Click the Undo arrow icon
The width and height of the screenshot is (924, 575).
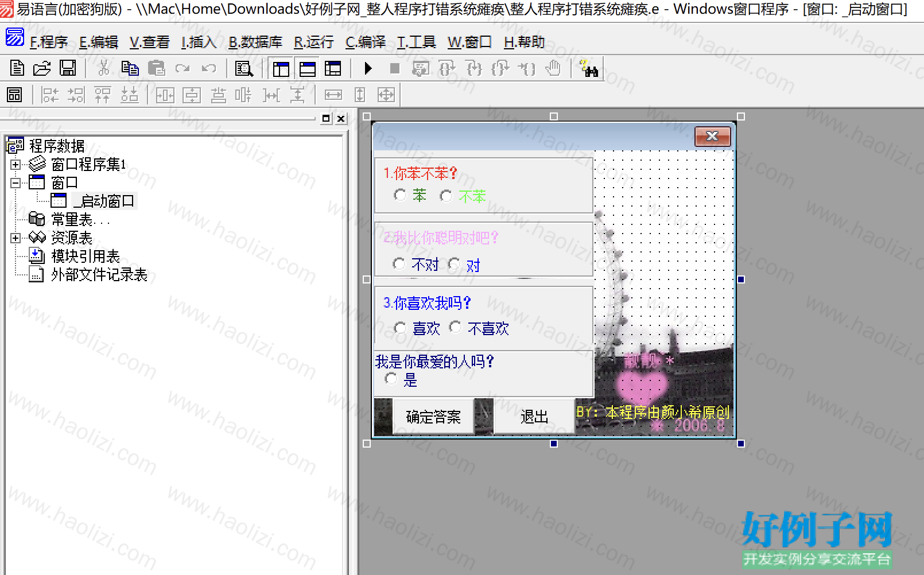pos(209,68)
